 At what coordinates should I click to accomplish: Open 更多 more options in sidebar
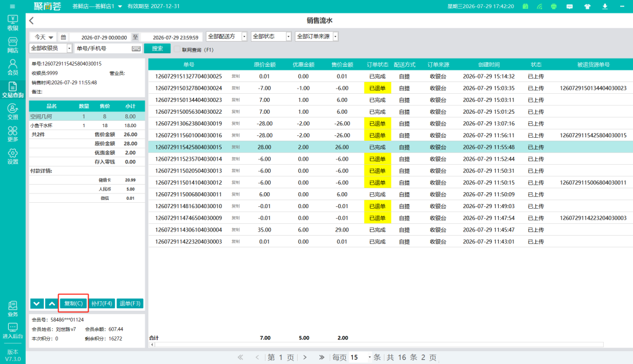click(12, 134)
